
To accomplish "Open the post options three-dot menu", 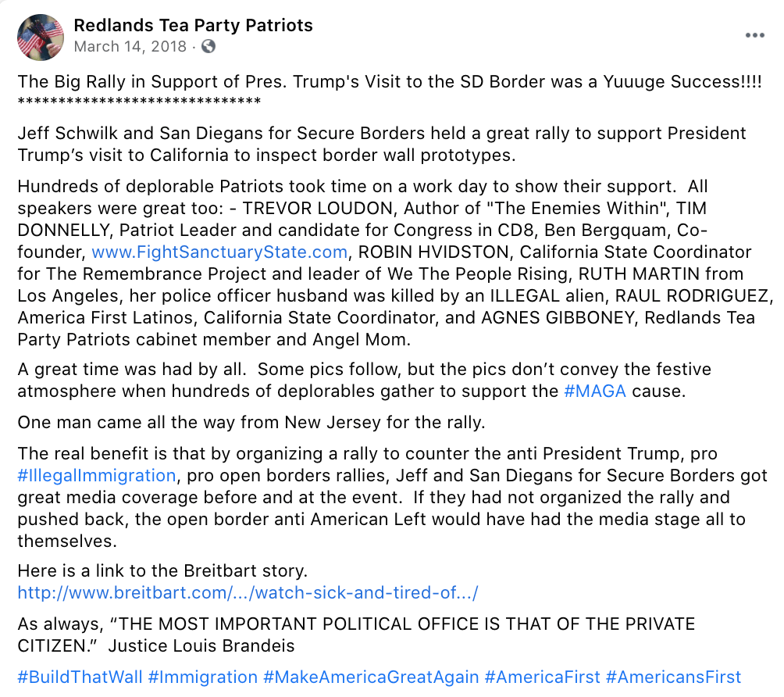I will (754, 35).
